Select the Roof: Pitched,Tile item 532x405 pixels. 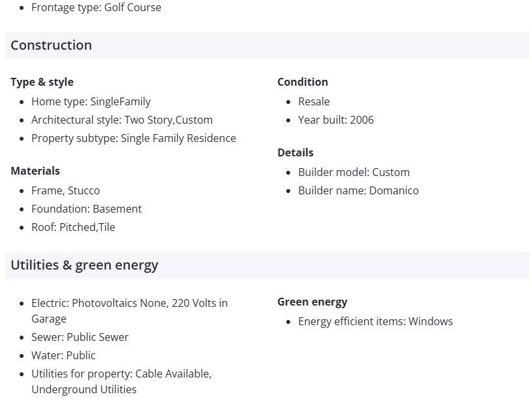[x=73, y=227]
